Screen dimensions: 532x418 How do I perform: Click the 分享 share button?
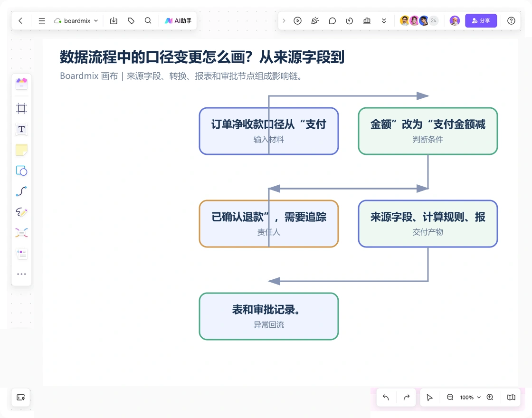point(481,21)
